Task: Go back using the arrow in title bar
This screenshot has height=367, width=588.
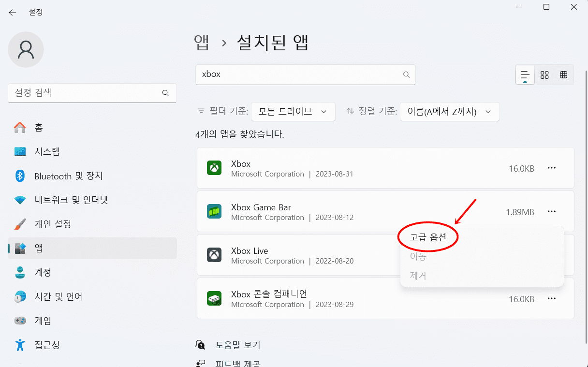Action: pyautogui.click(x=13, y=13)
